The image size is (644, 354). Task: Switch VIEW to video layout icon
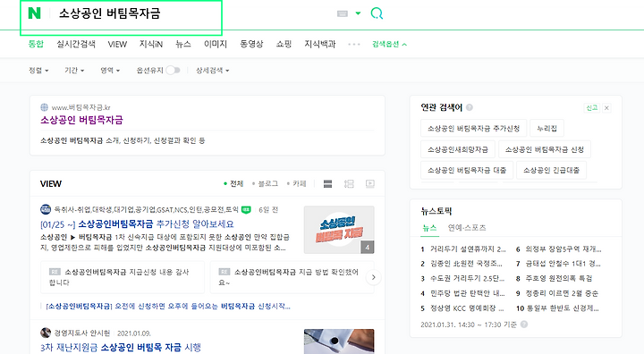pos(370,184)
